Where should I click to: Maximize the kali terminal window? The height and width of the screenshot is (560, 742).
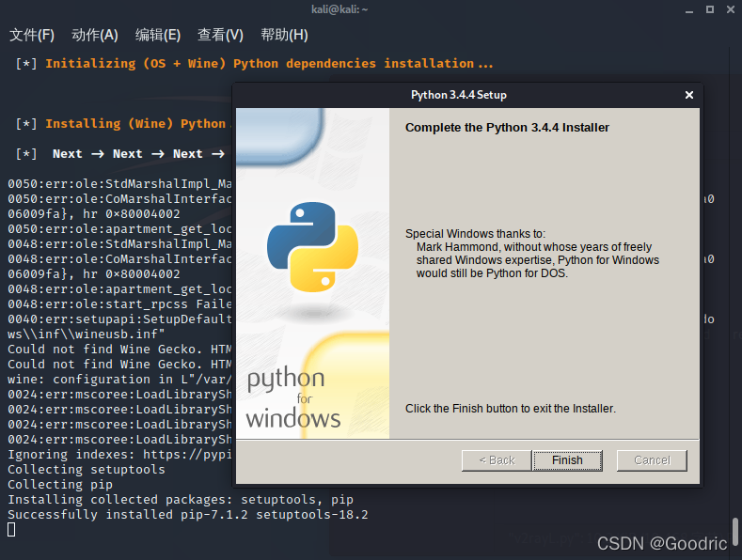[710, 9]
